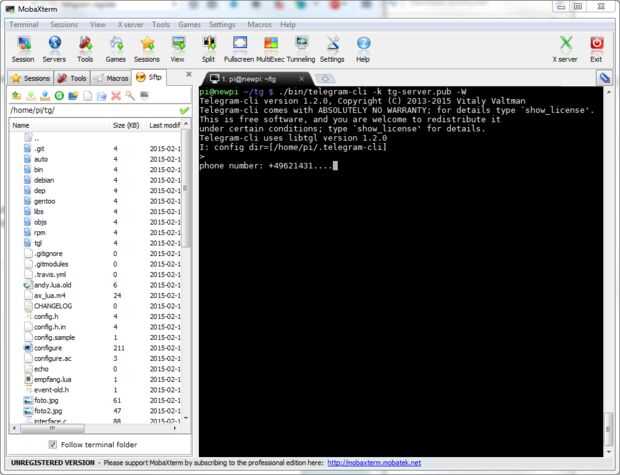Toggle the X server icon

tap(565, 49)
